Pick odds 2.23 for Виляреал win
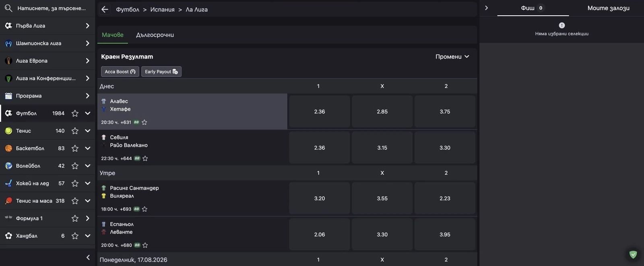 click(445, 198)
